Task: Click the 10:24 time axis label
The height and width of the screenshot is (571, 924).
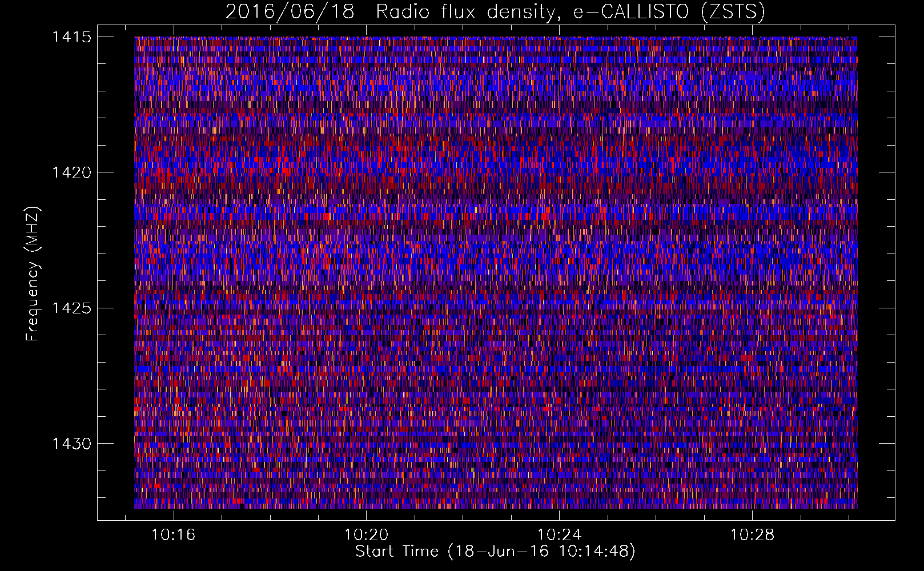Action: [x=559, y=535]
